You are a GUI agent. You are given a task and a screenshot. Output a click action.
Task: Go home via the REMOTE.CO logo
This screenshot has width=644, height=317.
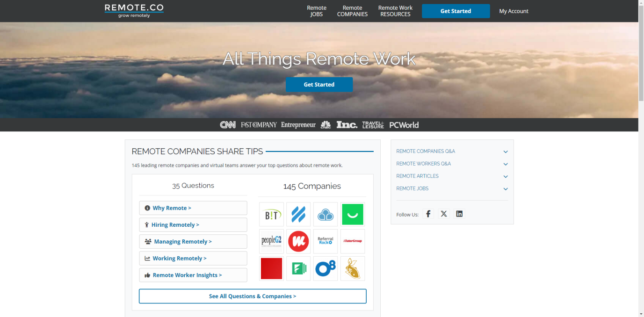pyautogui.click(x=134, y=11)
